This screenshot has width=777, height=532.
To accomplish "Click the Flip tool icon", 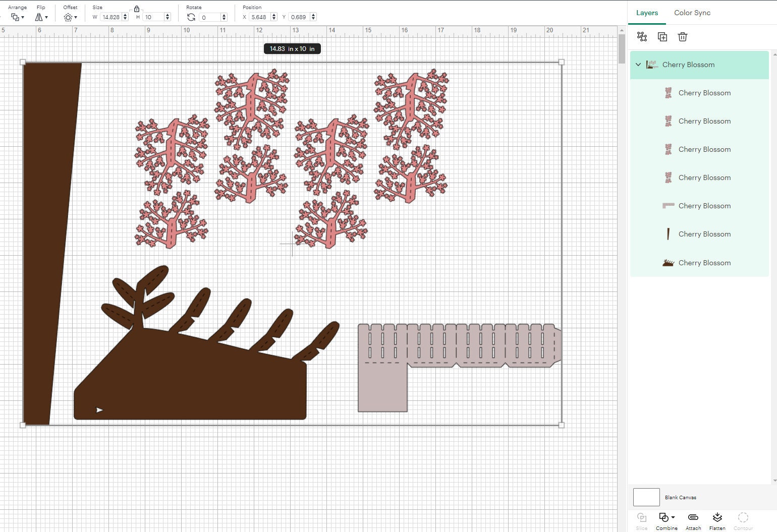I will pyautogui.click(x=38, y=17).
